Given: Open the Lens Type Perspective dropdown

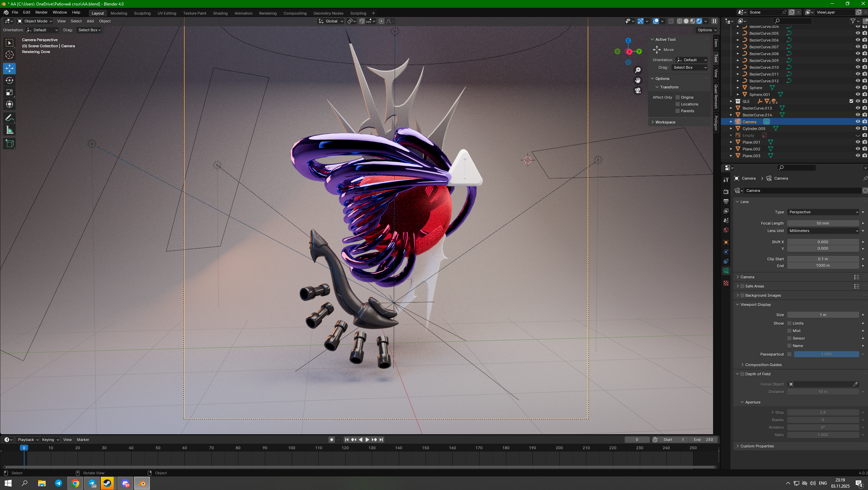Looking at the screenshot, I should tap(823, 212).
